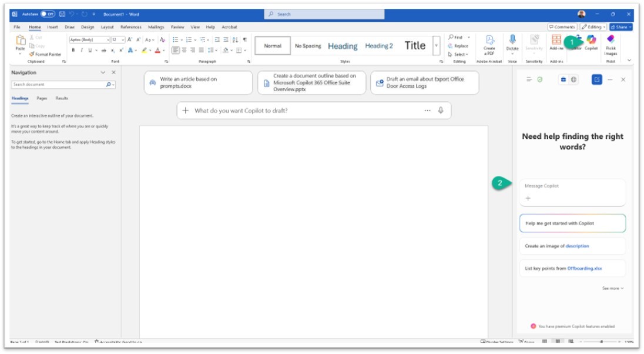Click the Add-ins ribbon icon

(556, 41)
